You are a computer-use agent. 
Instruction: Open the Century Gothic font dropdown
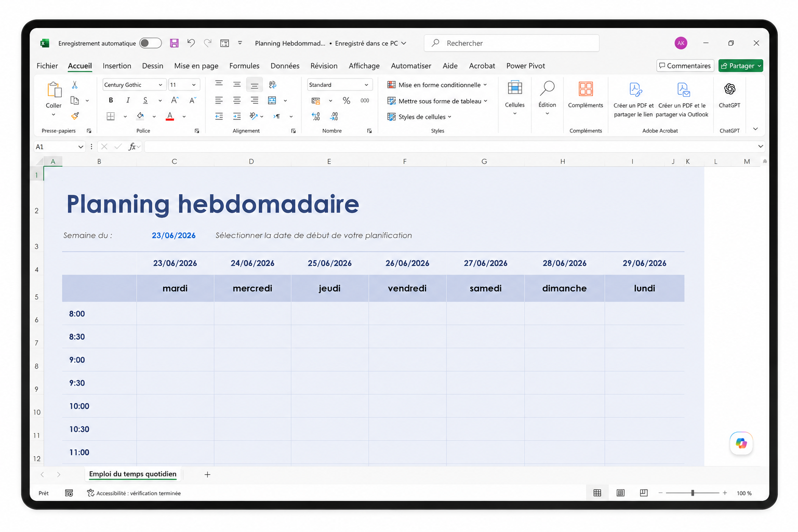click(x=161, y=85)
